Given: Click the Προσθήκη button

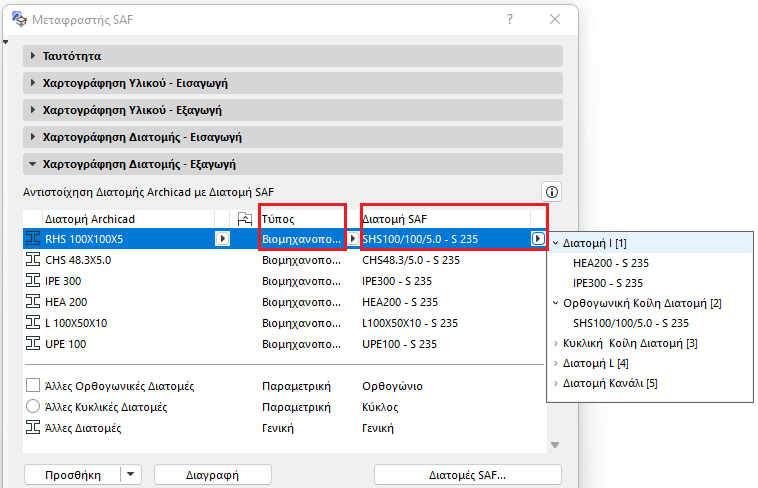Looking at the screenshot, I should tap(73, 474).
